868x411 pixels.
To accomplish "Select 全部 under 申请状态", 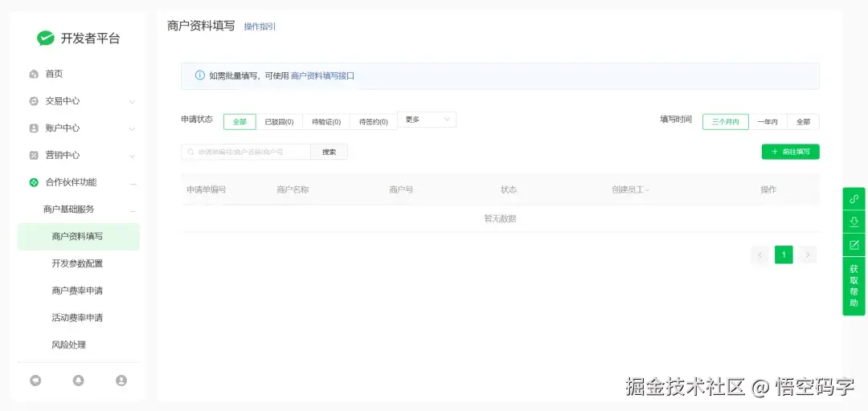I will click(240, 122).
